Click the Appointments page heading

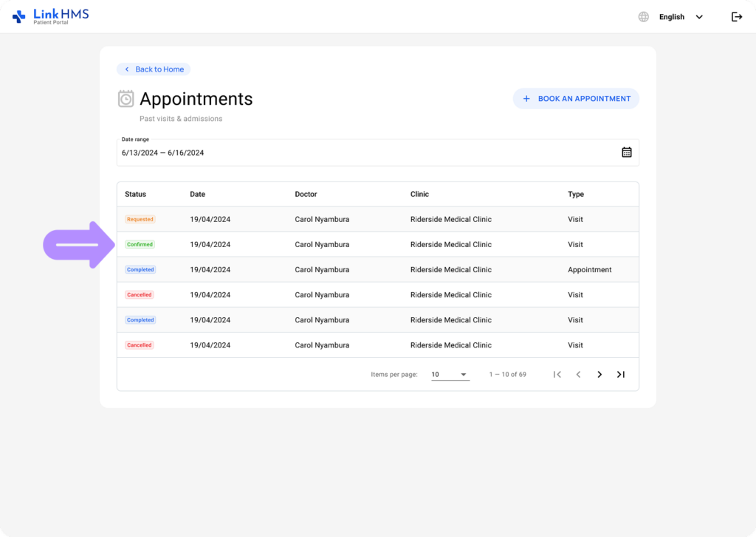(x=196, y=99)
